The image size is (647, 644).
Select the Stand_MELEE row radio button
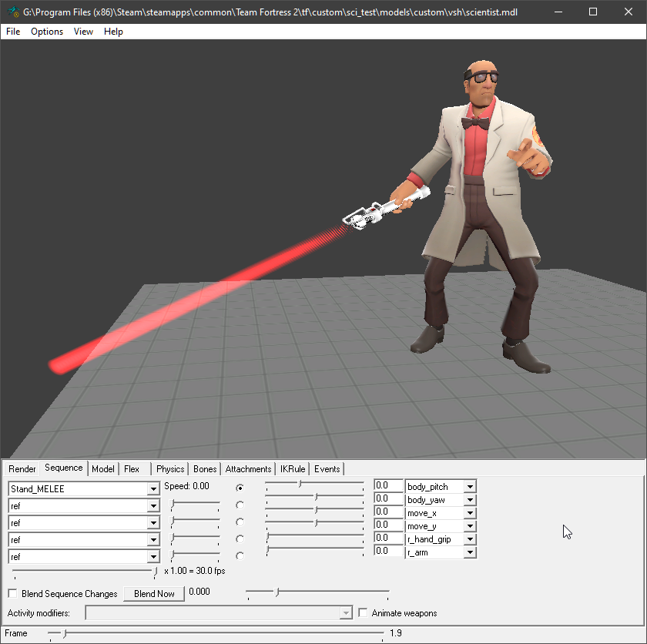(240, 488)
